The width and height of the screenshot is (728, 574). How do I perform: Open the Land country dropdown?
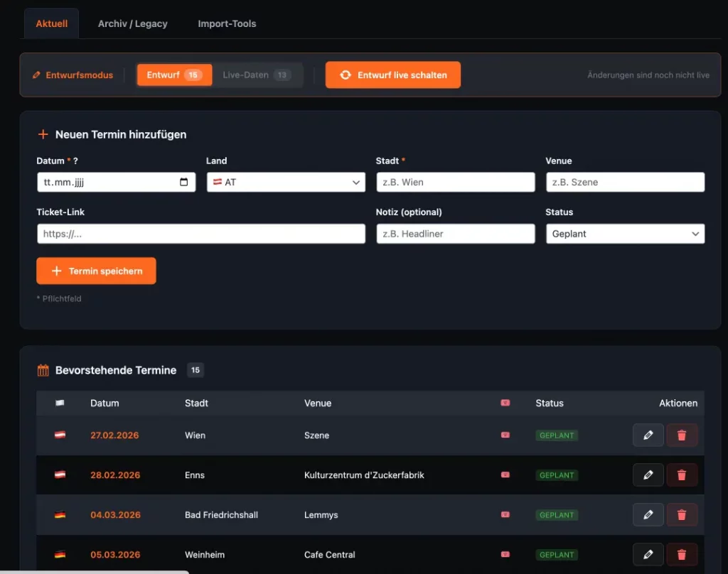[x=285, y=183]
